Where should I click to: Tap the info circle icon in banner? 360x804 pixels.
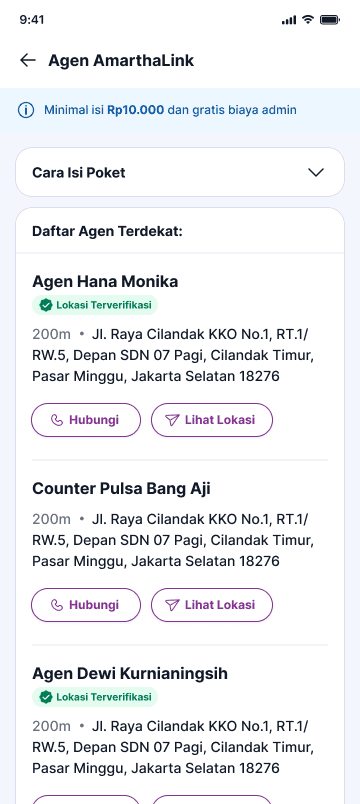click(26, 110)
